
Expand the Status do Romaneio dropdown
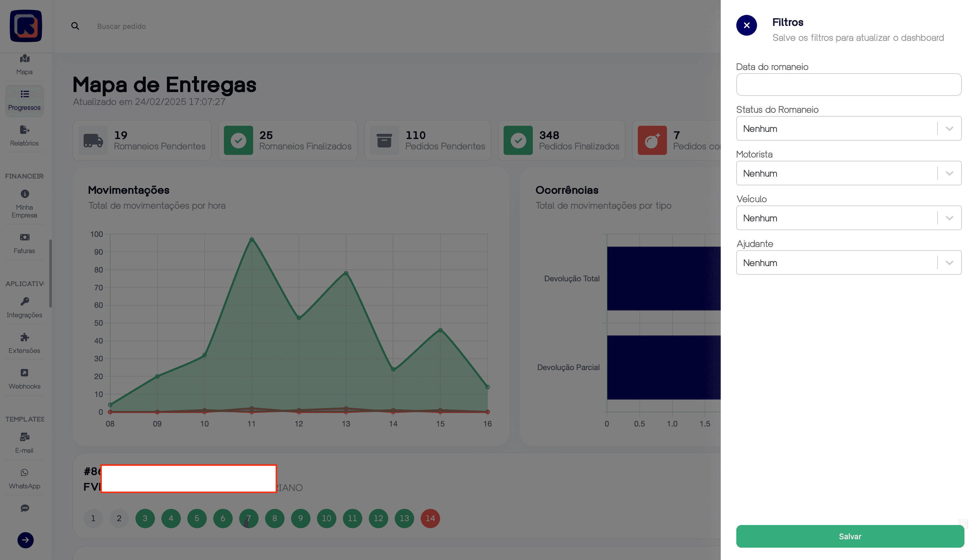coord(949,128)
